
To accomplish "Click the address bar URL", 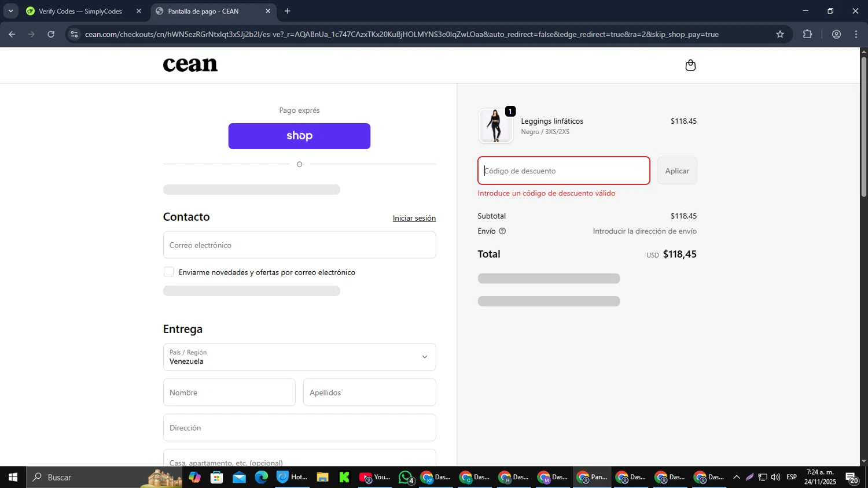I will [402, 35].
